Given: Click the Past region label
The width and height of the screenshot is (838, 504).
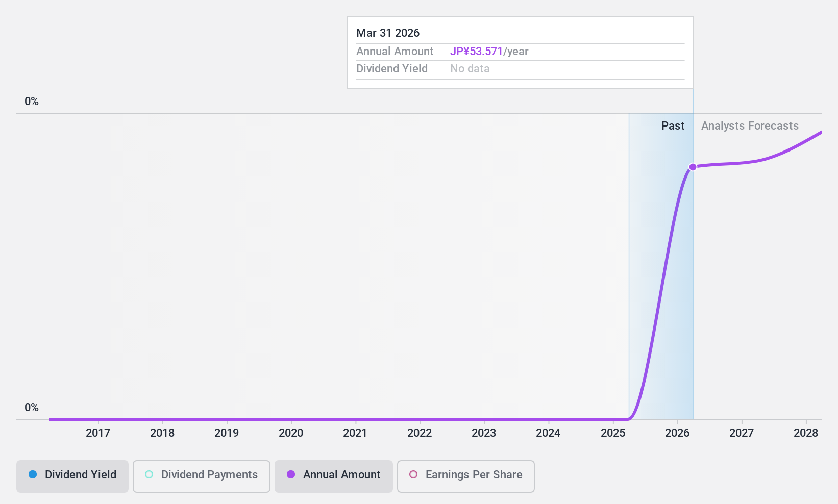Looking at the screenshot, I should tap(673, 125).
